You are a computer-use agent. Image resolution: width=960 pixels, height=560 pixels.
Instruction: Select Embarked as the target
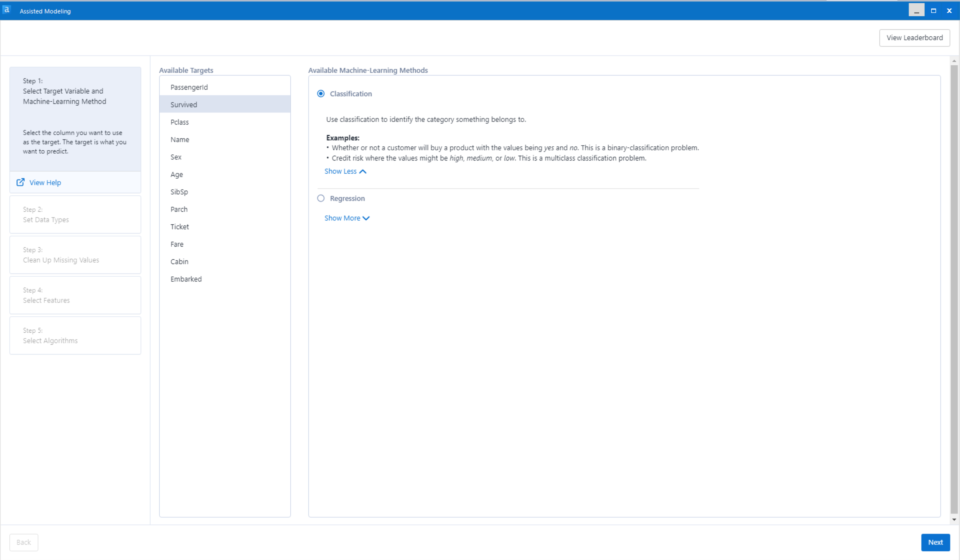click(x=225, y=279)
